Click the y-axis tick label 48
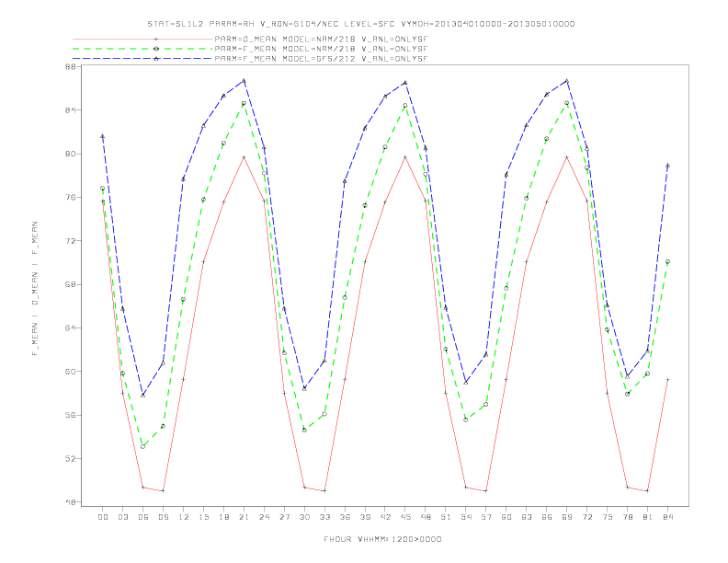The height and width of the screenshot is (563, 728). tap(70, 501)
